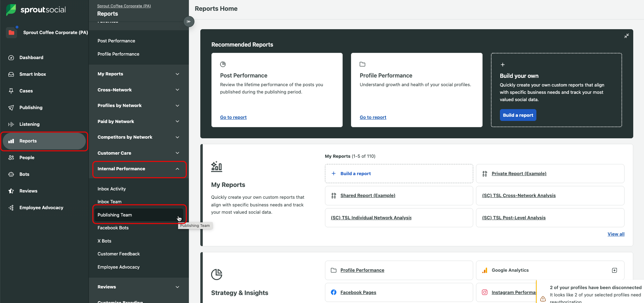The height and width of the screenshot is (303, 644).
Task: Click Sprout Coffee Corporate (PA) breadcrumb link
Action: tap(124, 6)
